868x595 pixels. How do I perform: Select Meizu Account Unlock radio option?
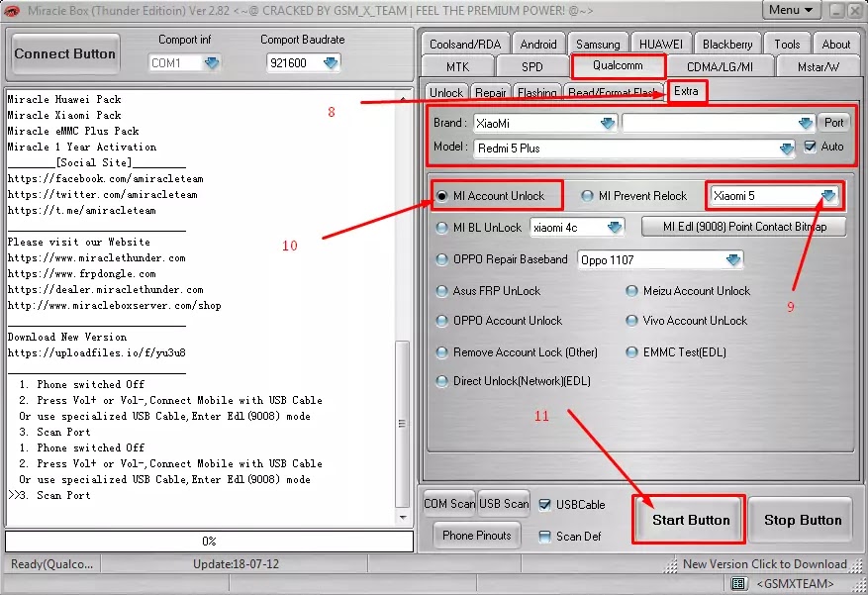631,291
